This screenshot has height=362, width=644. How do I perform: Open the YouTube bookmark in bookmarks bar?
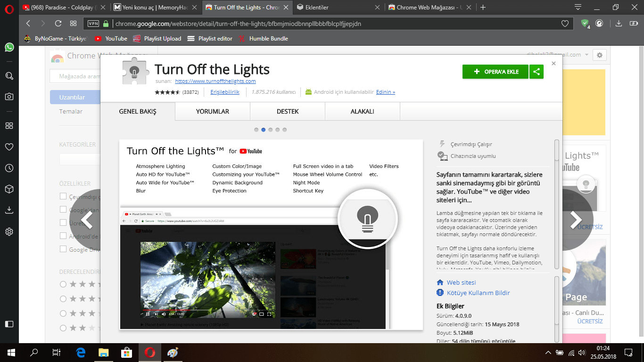111,39
